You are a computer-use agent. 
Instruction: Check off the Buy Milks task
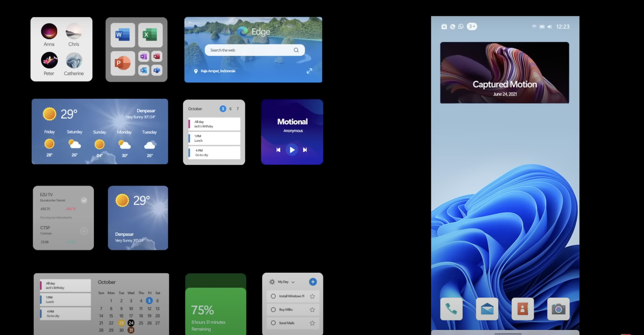[x=273, y=310]
